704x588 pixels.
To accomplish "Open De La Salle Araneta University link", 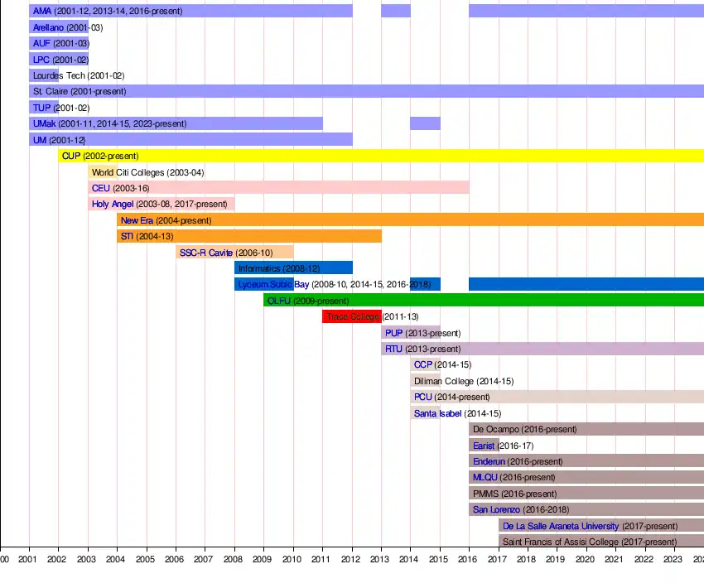I will (x=561, y=526).
